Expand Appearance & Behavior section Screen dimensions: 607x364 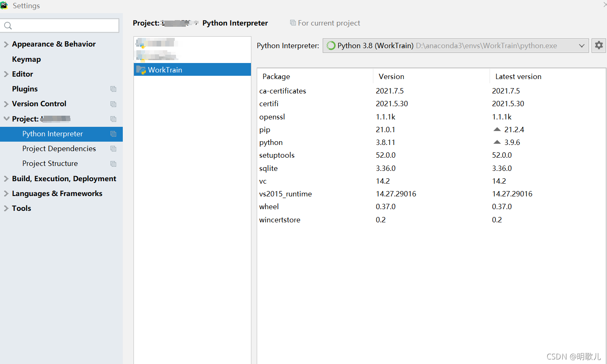coord(6,44)
